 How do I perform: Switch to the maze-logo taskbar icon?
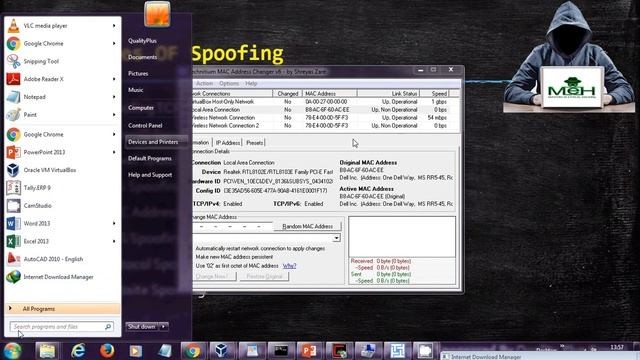(398, 351)
